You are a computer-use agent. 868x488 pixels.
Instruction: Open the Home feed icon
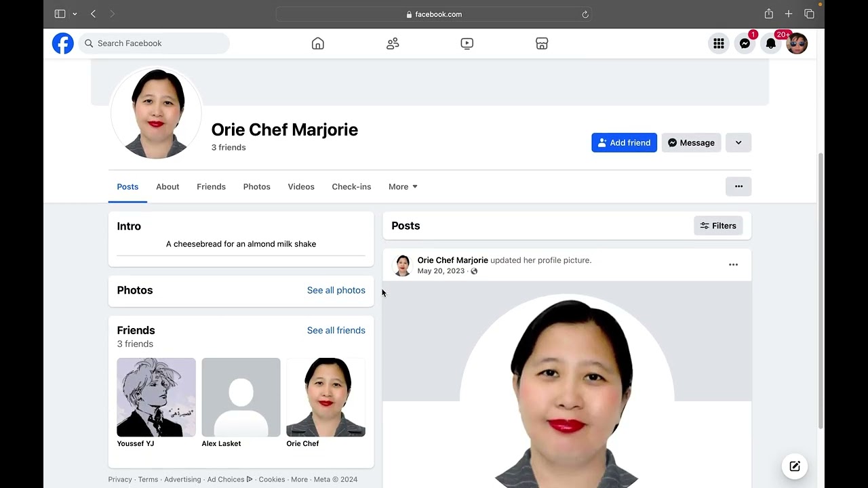tap(318, 43)
